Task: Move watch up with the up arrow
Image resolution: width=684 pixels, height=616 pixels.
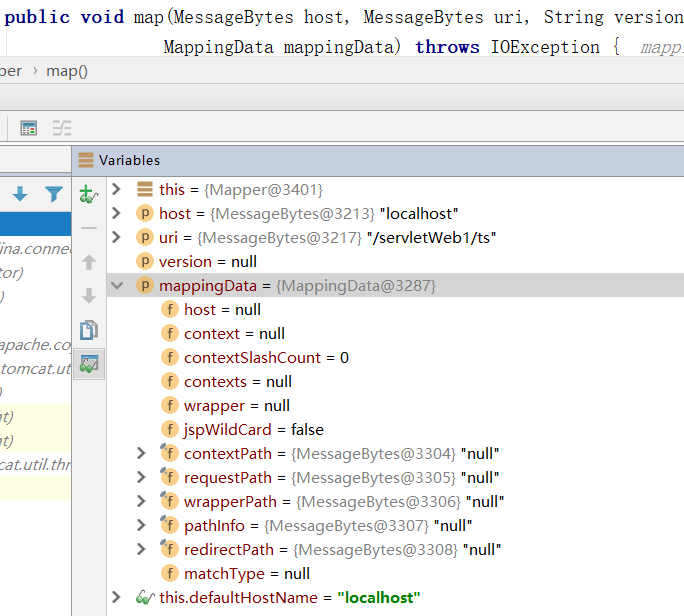Action: point(89,262)
